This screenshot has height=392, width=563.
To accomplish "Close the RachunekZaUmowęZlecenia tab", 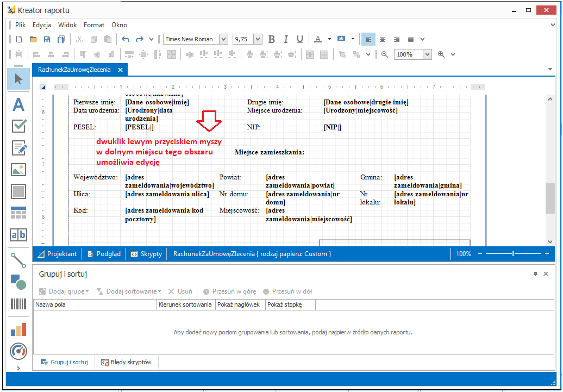I will 120,70.
